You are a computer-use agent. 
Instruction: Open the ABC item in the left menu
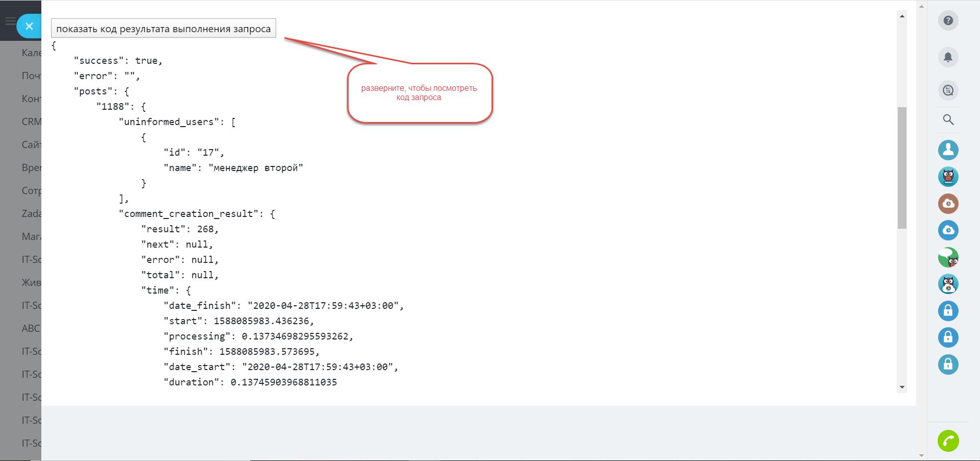point(31,328)
